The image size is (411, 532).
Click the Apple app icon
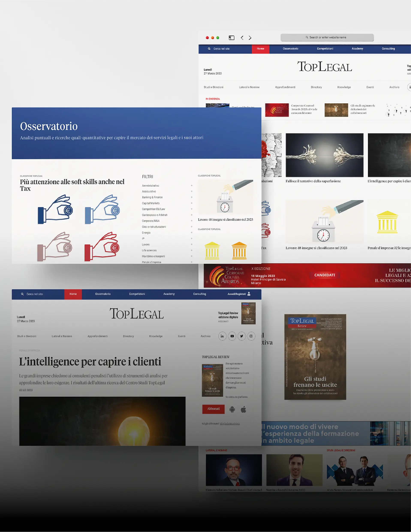click(x=243, y=410)
